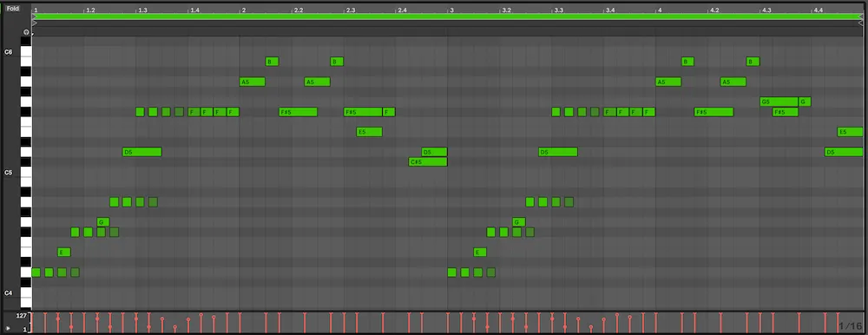Select the second A5 note in bar 2
The height and width of the screenshot is (335, 868).
point(317,82)
